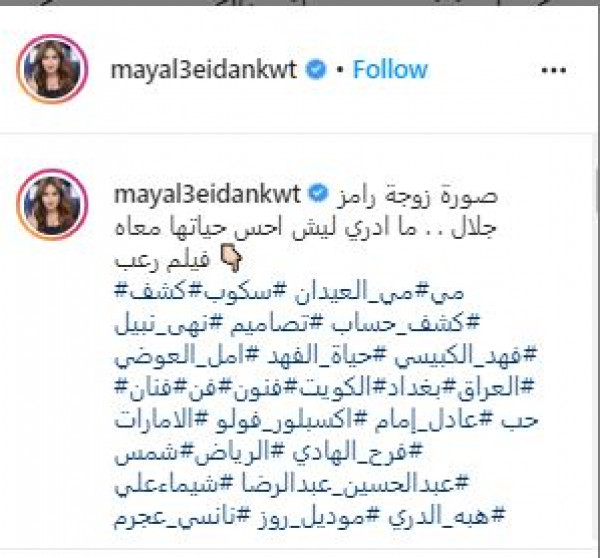Click the comments scrollbar at the right edge
This screenshot has height=558, width=600.
click(598, 191)
